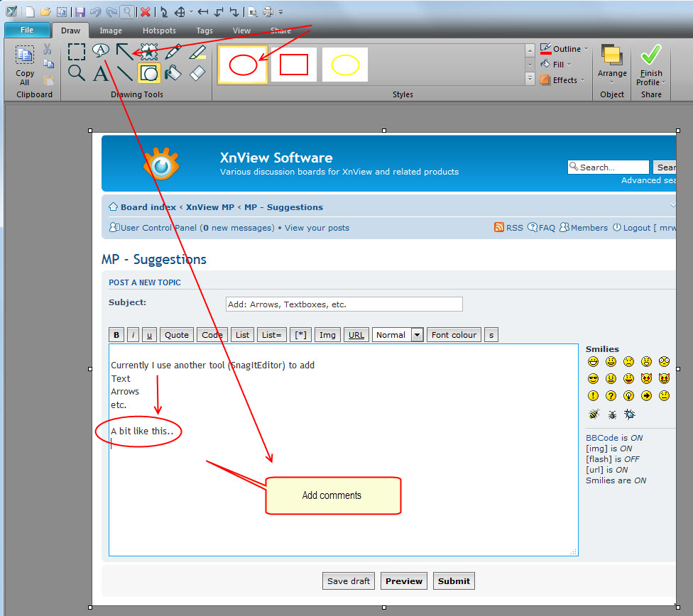Viewport: 693px width, 616px height.
Task: Click the Board index breadcrumb link
Action: point(148,207)
